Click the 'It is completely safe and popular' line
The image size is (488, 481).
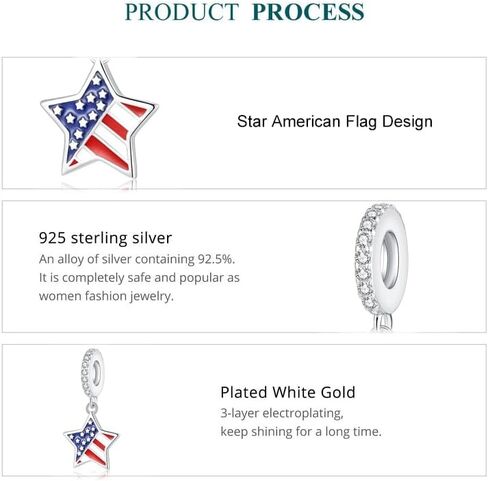(x=139, y=278)
